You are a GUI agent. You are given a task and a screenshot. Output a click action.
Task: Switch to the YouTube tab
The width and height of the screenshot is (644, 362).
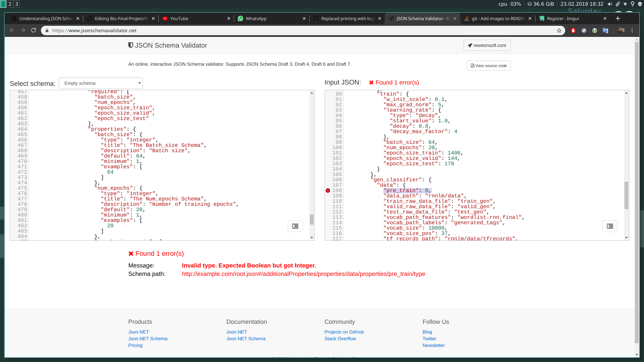click(179, 18)
